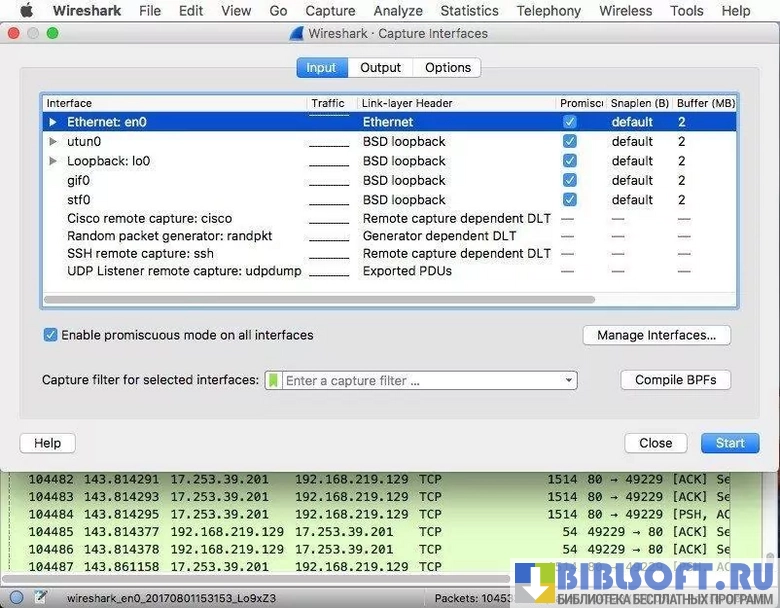Switch to the Options tab
The image size is (780, 608).
tap(447, 68)
